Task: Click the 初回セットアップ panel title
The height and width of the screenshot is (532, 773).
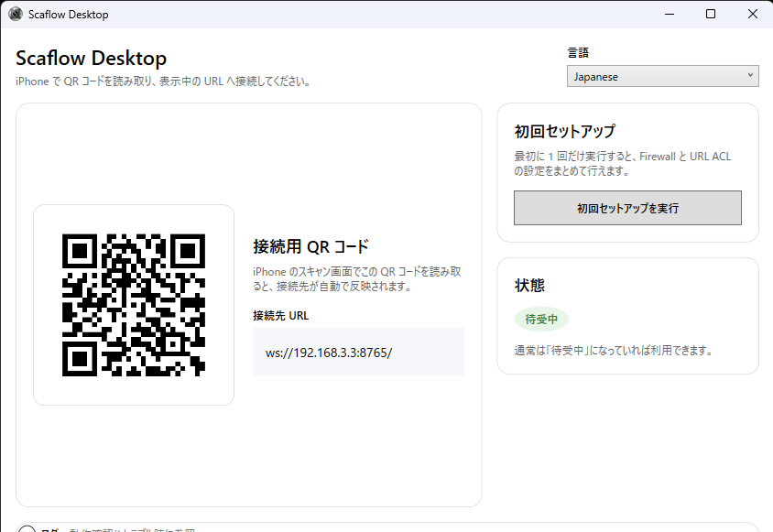Action: click(565, 131)
